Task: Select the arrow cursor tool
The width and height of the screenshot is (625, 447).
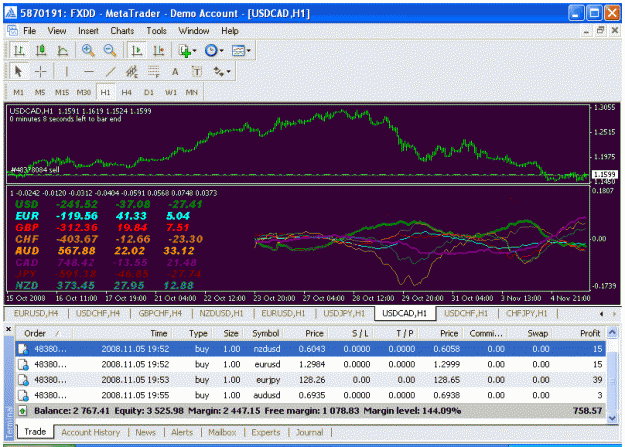Action: pyautogui.click(x=18, y=72)
